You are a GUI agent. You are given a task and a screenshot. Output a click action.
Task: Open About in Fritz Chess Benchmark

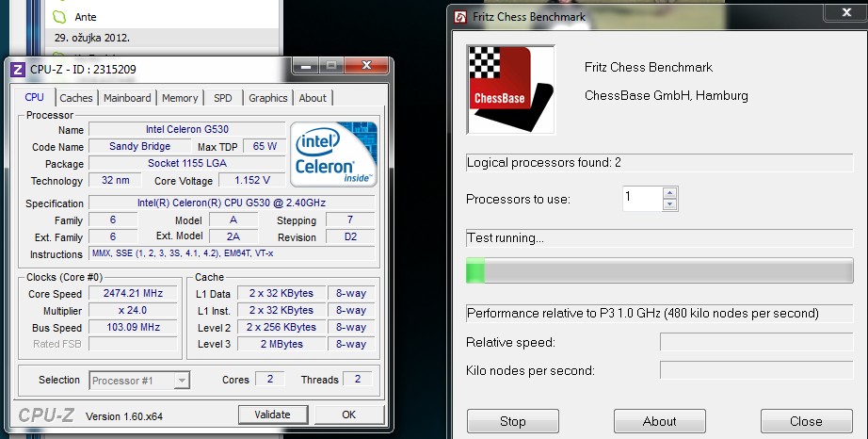tap(659, 421)
